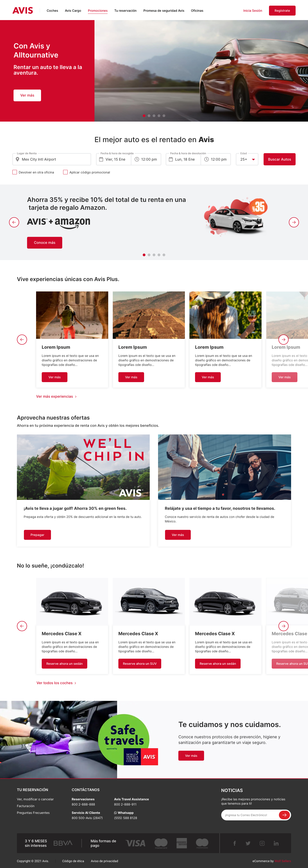Select the second hero carousel dot
Image resolution: width=308 pixels, height=868 pixels.
click(149, 115)
